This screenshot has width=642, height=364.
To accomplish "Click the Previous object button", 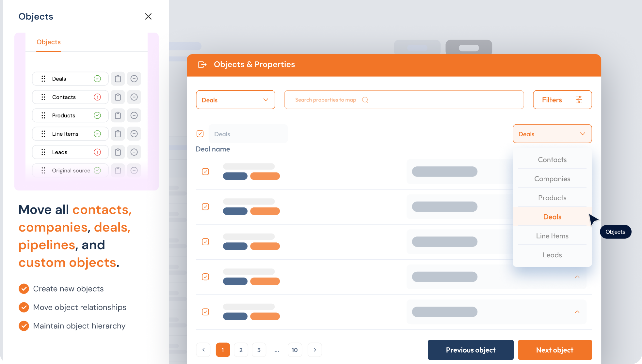I will [x=470, y=350].
